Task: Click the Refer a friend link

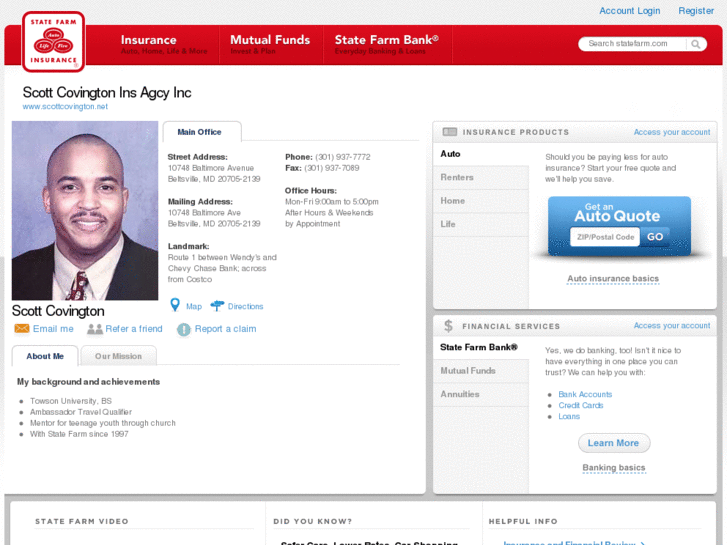Action: click(134, 329)
